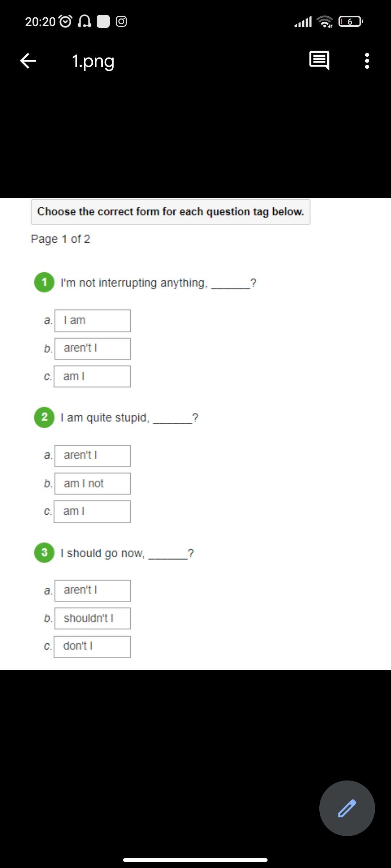Select answer 'I am' for question 1
Image resolution: width=391 pixels, height=868 pixels.
coord(92,320)
